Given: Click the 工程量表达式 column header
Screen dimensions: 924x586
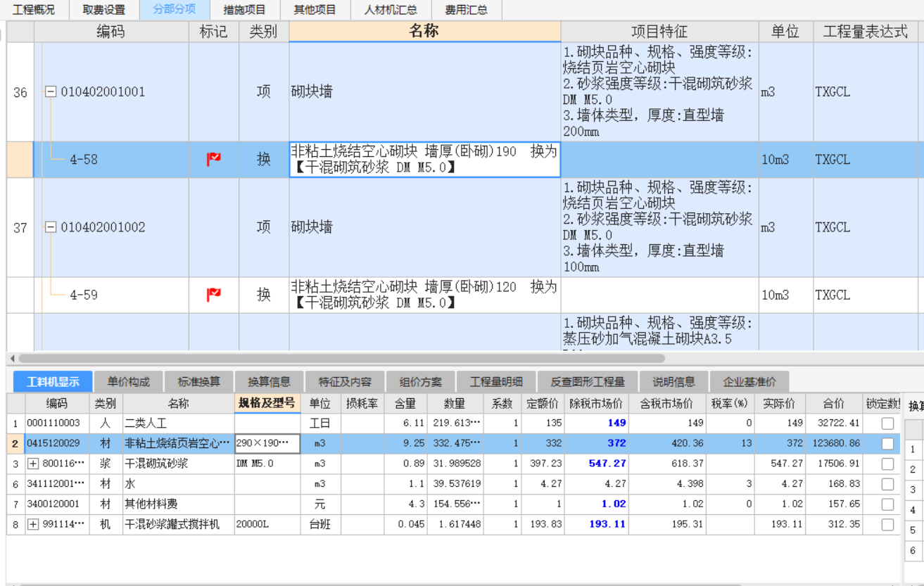Looking at the screenshot, I should (866, 32).
